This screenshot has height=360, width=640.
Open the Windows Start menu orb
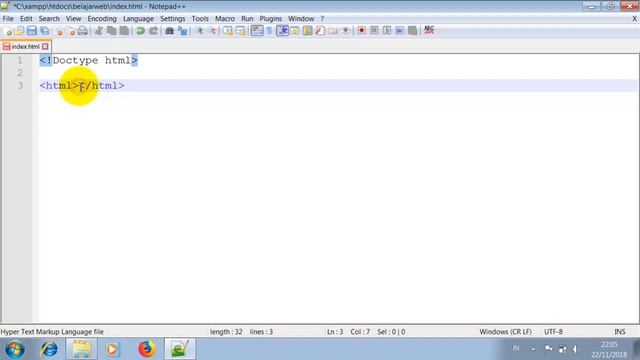[15, 349]
